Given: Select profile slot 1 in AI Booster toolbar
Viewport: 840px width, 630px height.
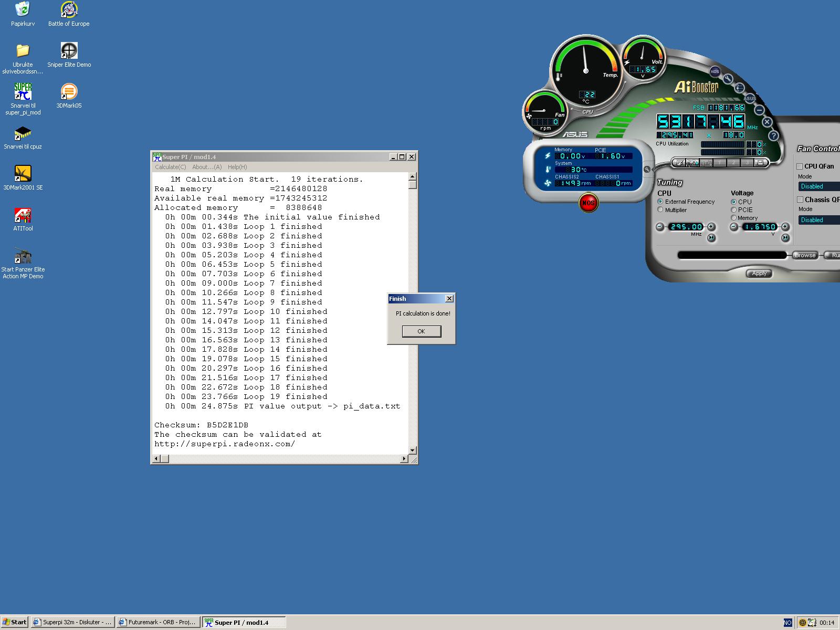Looking at the screenshot, I should click(720, 163).
